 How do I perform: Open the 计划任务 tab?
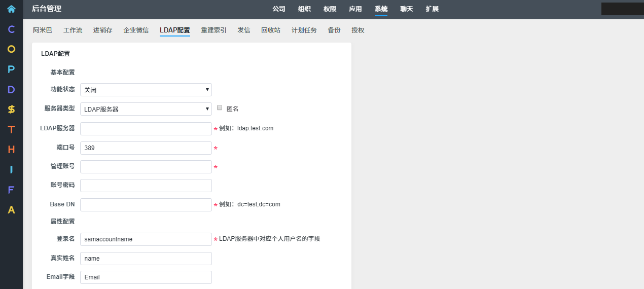tap(304, 30)
